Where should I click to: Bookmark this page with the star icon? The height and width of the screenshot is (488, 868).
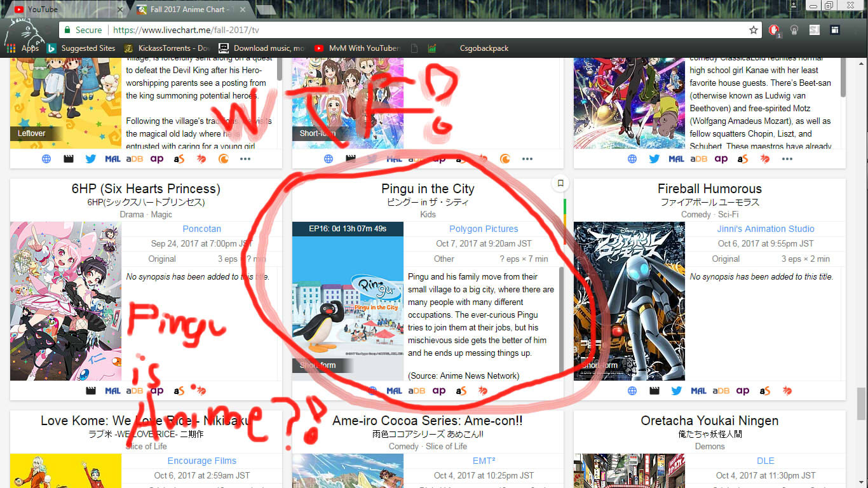click(x=754, y=30)
